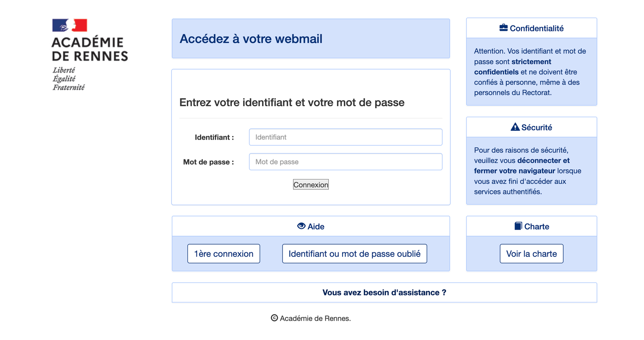This screenshot has height=340, width=644.
Task: Click the warning triangle icon in Sécurité panel
Action: click(515, 127)
